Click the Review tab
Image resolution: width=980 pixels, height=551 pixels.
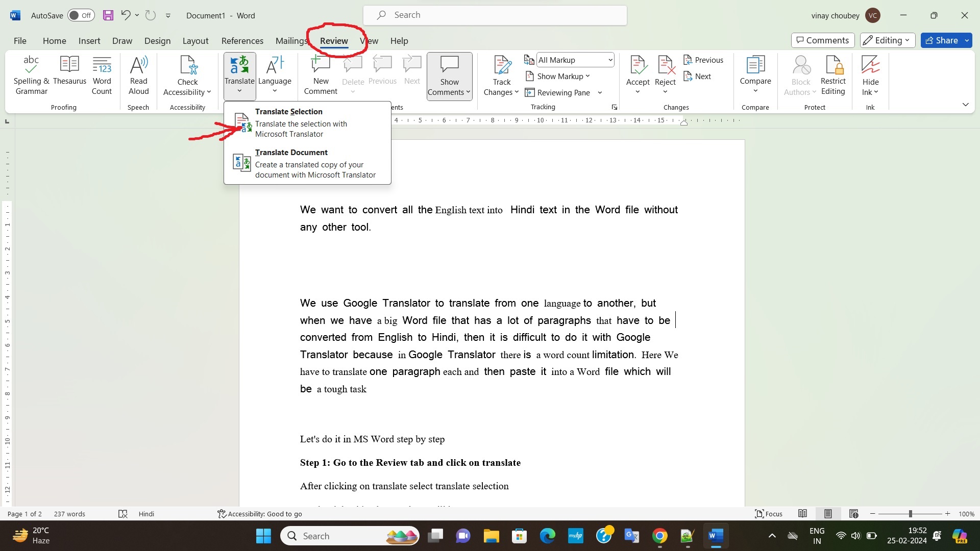point(333,40)
